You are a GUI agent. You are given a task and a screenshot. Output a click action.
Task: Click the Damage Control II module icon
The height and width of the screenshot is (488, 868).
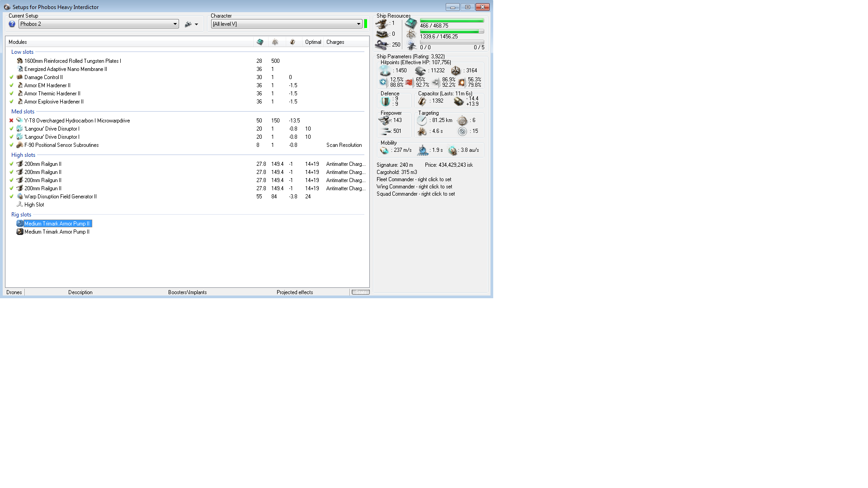tap(20, 77)
